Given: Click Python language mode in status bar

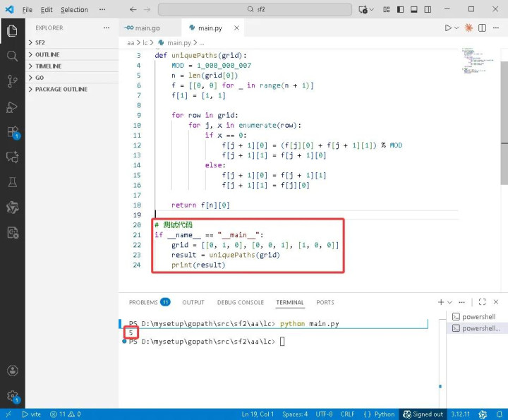Looking at the screenshot, I should (380, 414).
